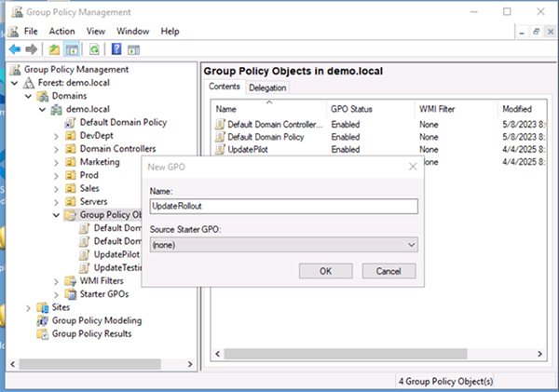Click the Back arrow toolbar icon
Image resolution: width=559 pixels, height=392 pixels.
(x=15, y=49)
